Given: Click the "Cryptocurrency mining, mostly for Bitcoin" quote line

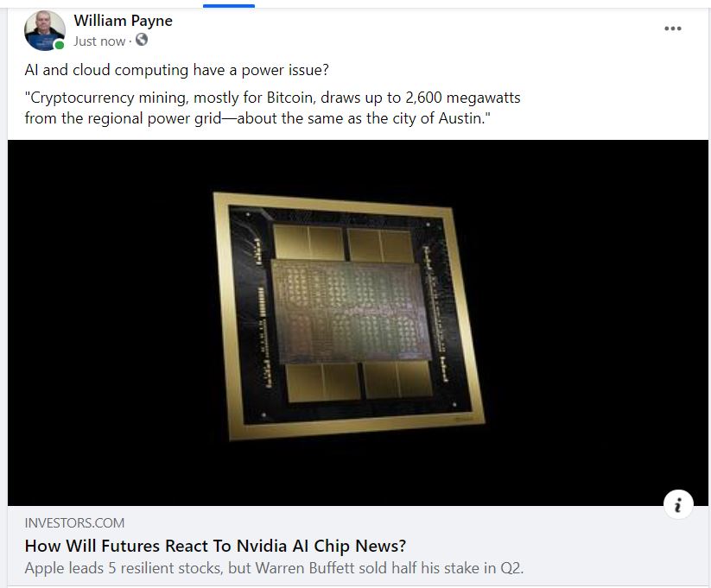Looking at the screenshot, I should tap(272, 98).
